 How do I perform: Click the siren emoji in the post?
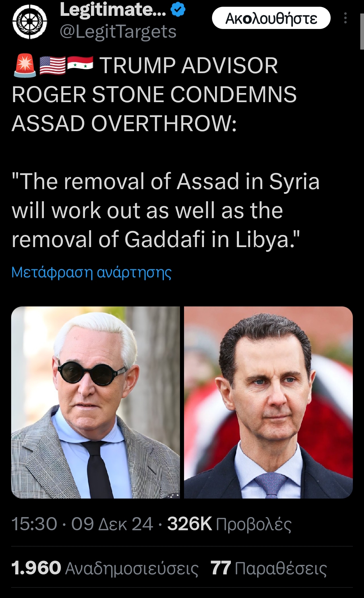point(25,65)
